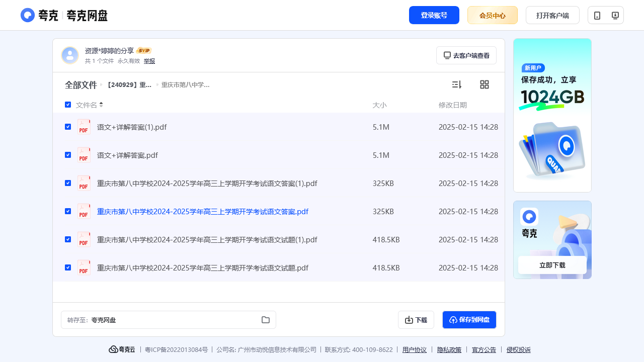
Task: Open highlighted 重庆市第八中学校…语文答案.pdf file name
Action: tap(203, 212)
